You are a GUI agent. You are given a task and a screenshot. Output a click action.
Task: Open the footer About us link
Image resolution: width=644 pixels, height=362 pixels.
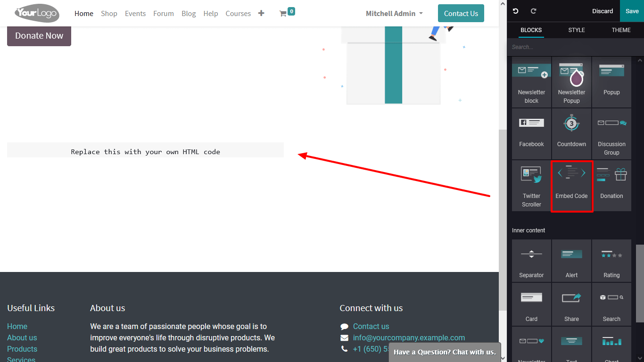coord(22,337)
